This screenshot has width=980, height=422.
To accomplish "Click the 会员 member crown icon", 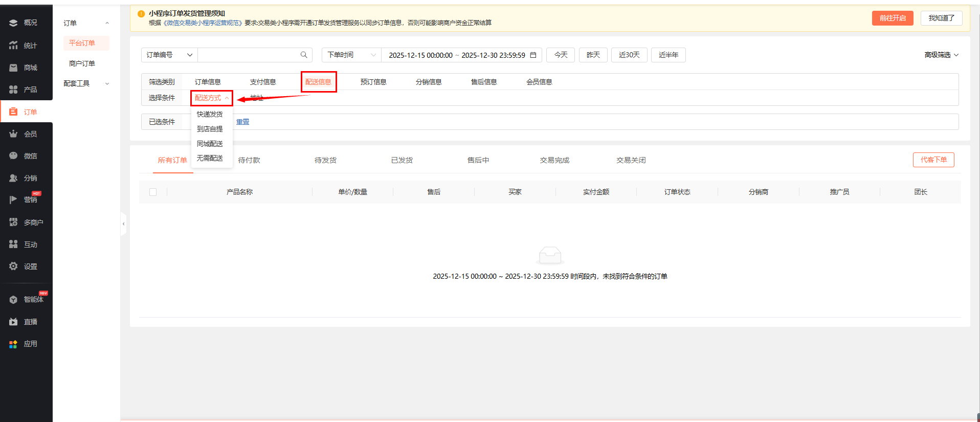I will click(x=13, y=134).
